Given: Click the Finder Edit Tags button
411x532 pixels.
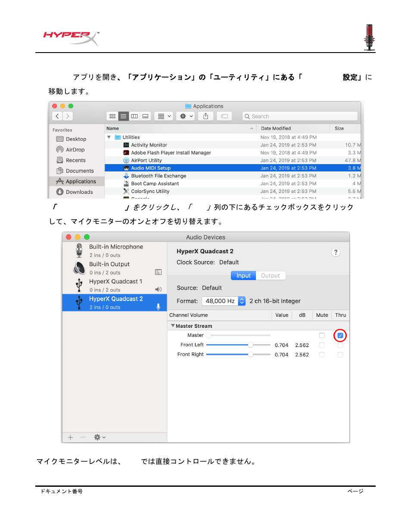Looking at the screenshot, I should click(x=224, y=116).
